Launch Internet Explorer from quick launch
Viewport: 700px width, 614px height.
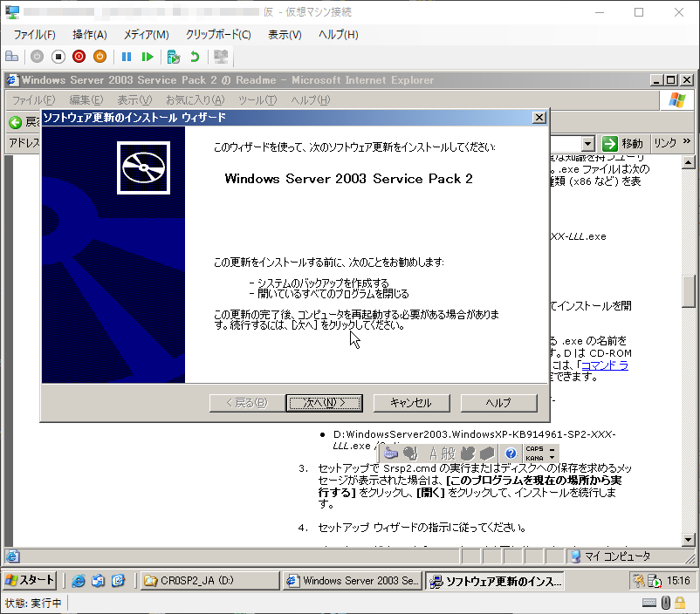pos(79,581)
